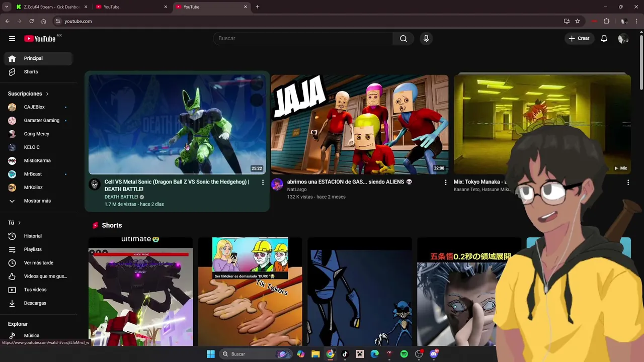Open Descargas in sidebar

pyautogui.click(x=38, y=303)
